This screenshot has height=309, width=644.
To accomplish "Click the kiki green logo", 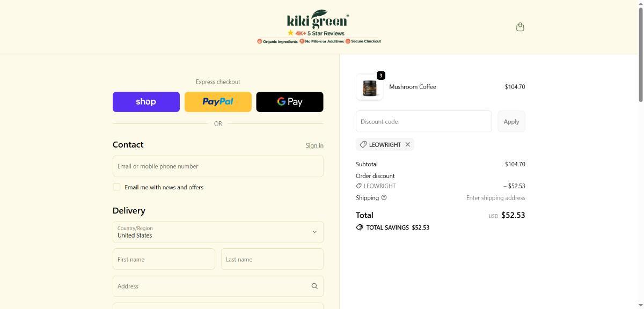I will [x=318, y=20].
